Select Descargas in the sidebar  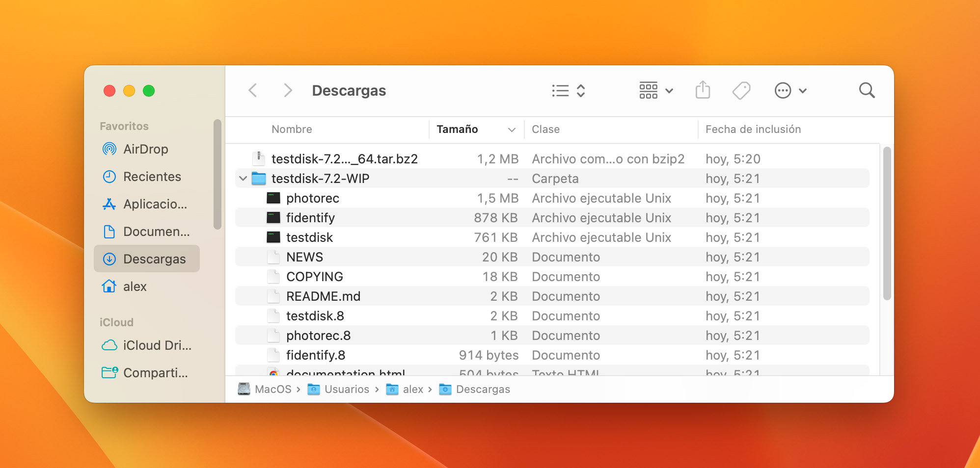coord(146,259)
